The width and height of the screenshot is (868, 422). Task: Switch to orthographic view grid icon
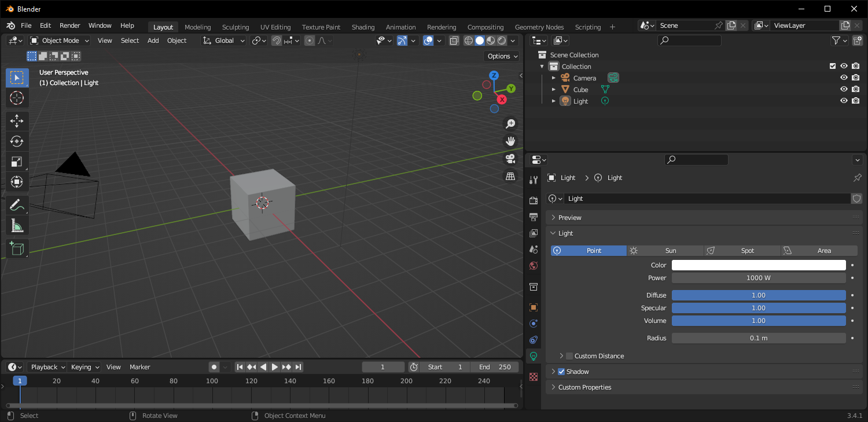[510, 176]
